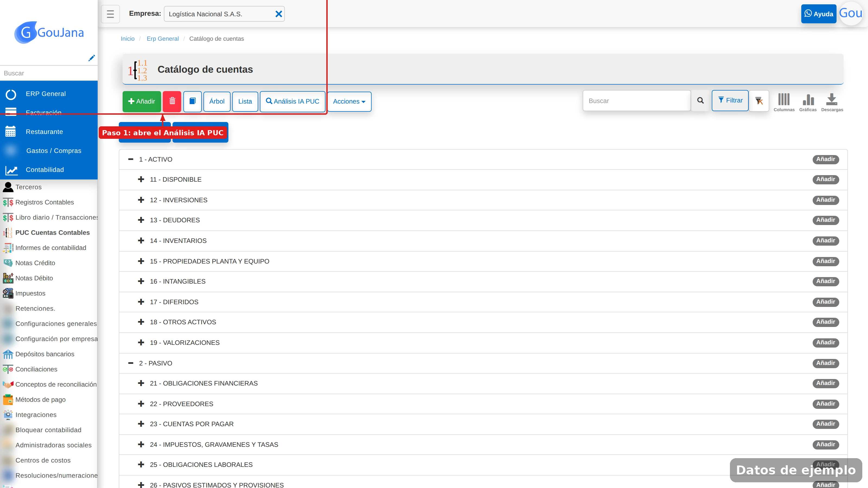868x488 pixels.
Task: Click the Buscar field beside Filtrar
Action: 637,100
